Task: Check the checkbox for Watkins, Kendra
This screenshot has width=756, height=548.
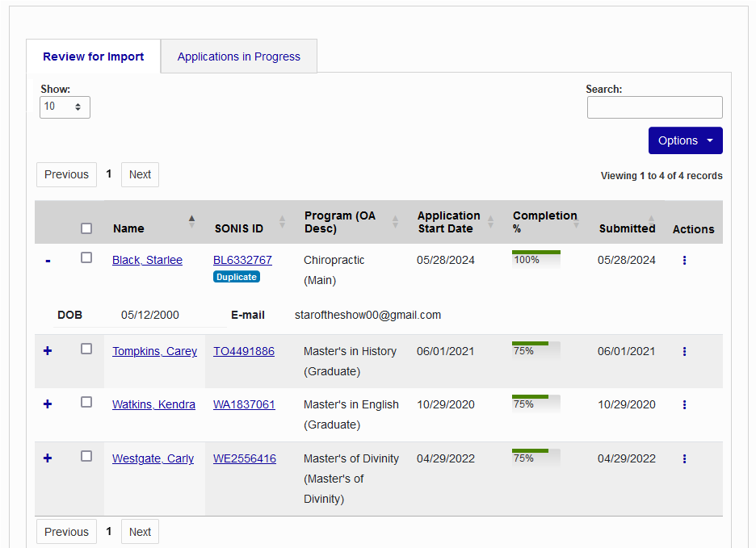Action: pyautogui.click(x=86, y=402)
